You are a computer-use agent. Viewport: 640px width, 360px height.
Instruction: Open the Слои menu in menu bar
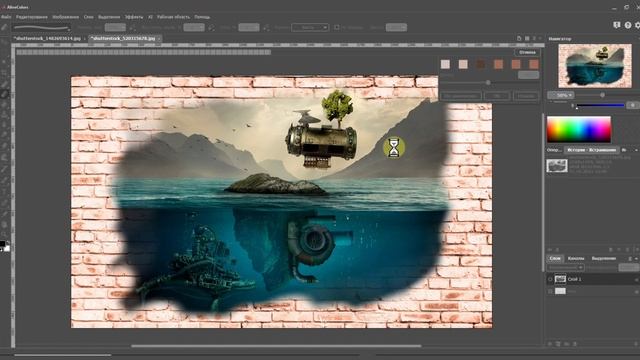[89, 17]
